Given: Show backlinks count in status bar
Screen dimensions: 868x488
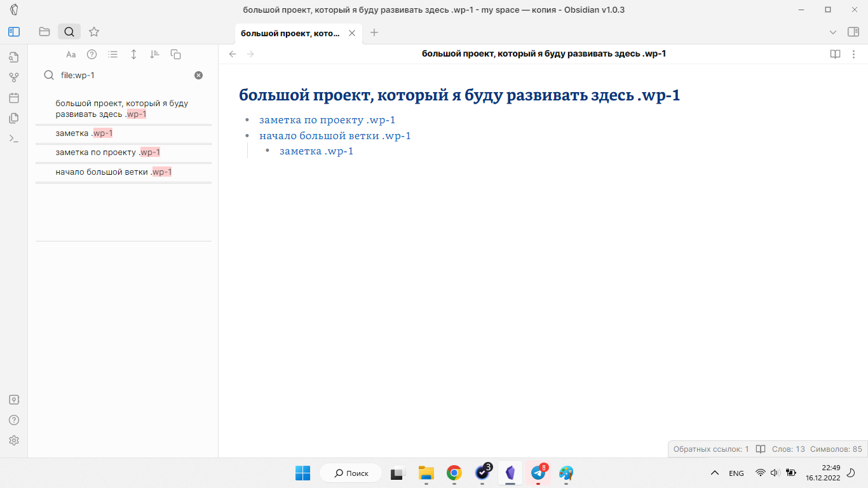Looking at the screenshot, I should pos(711,449).
